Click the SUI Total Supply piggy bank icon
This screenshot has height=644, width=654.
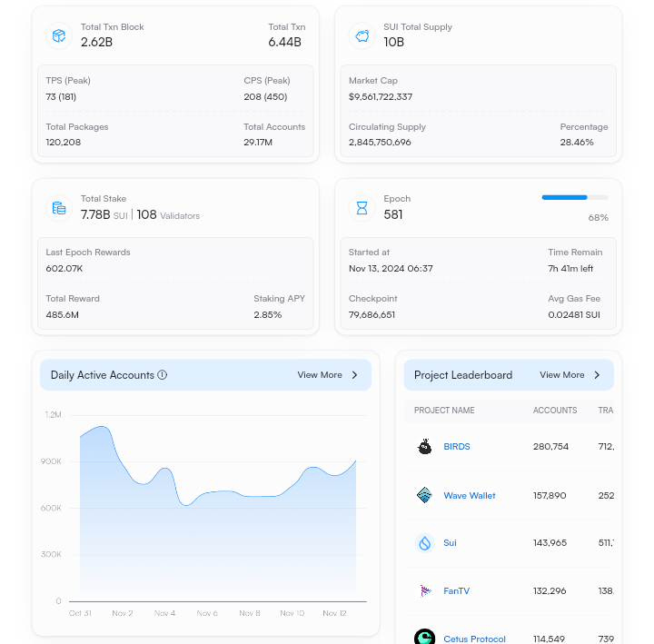(362, 35)
